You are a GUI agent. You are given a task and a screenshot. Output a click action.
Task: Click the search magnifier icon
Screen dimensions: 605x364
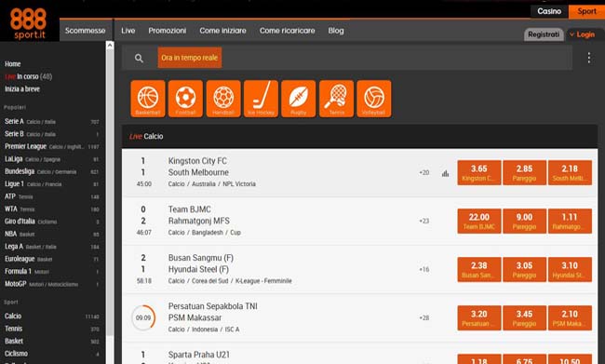(139, 59)
